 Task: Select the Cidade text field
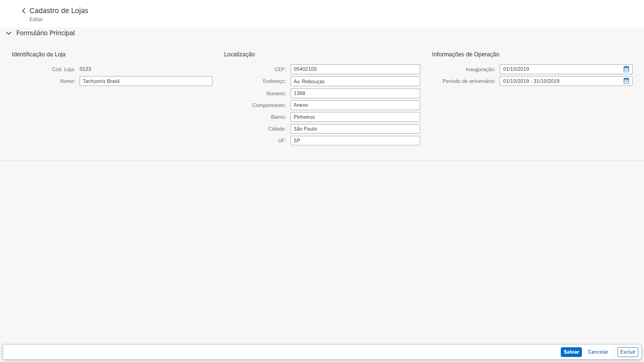355,129
